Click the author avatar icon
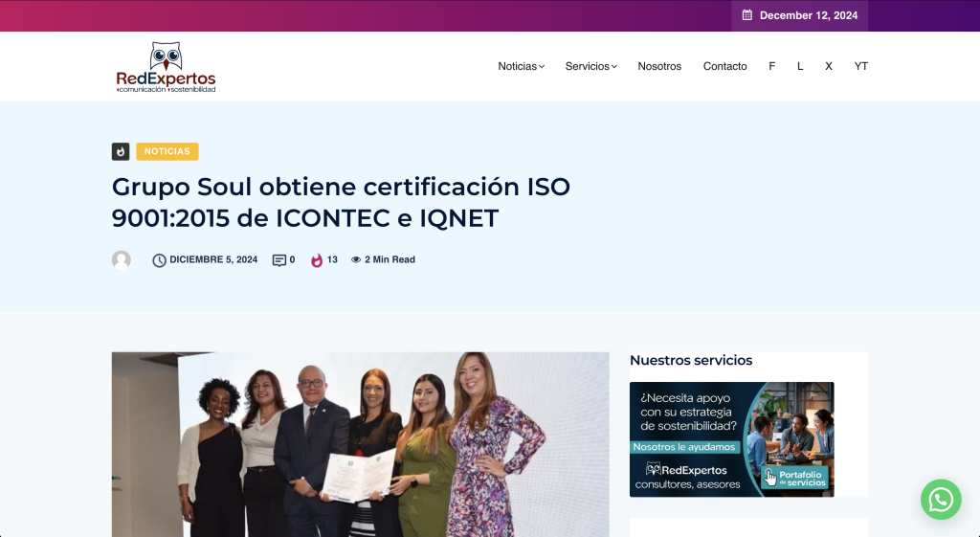 (122, 259)
